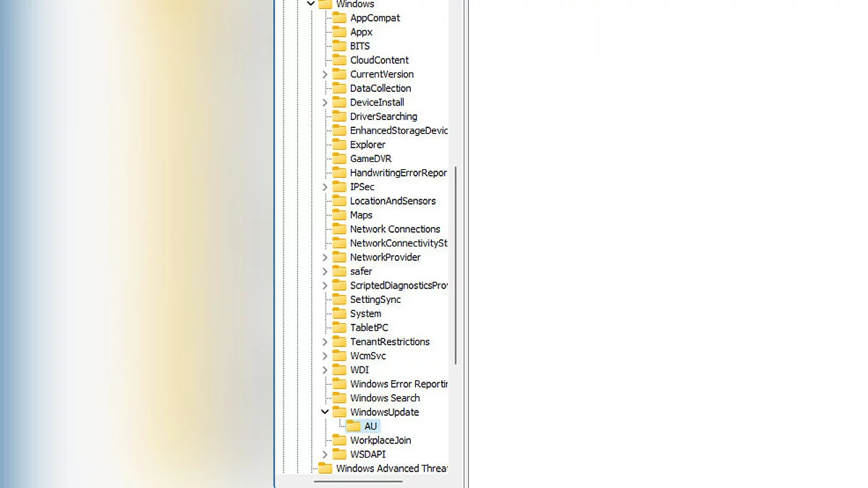The image size is (868, 488).
Task: Click the WindowsUpdate folder icon
Action: (339, 412)
